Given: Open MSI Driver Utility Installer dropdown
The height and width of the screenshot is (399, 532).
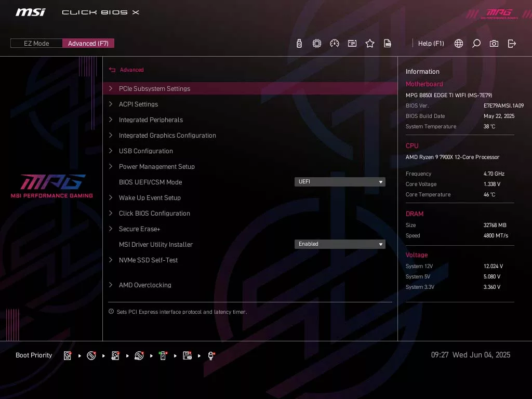Looking at the screenshot, I should (x=340, y=244).
